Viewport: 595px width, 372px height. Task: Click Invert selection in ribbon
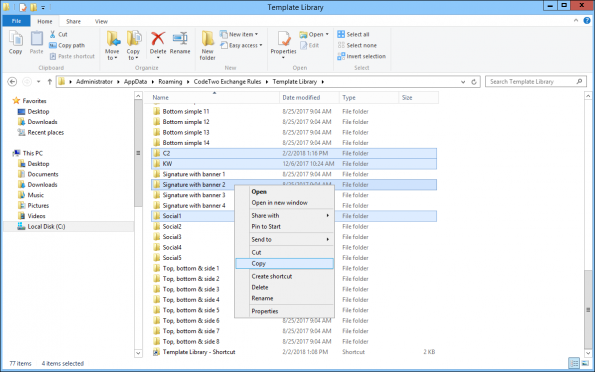click(362, 56)
